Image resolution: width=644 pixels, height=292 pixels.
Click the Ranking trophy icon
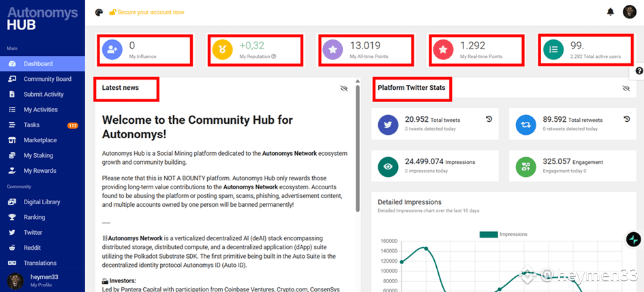12,217
